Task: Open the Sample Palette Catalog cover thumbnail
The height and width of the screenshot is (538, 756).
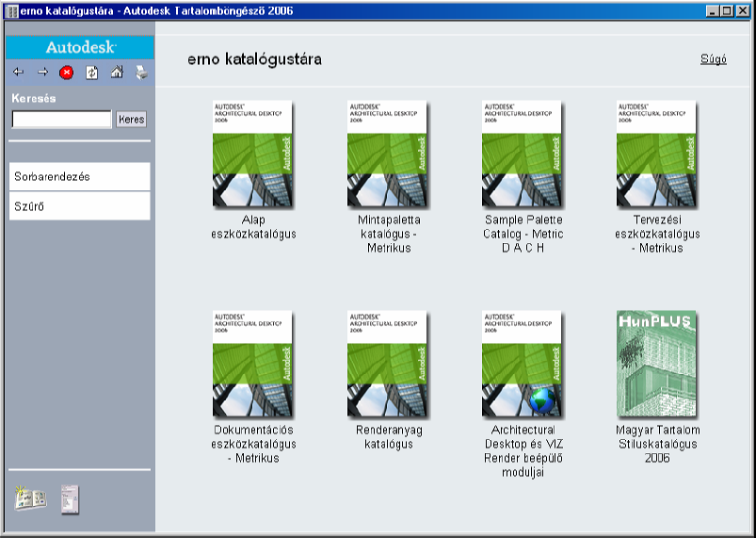Action: click(522, 154)
